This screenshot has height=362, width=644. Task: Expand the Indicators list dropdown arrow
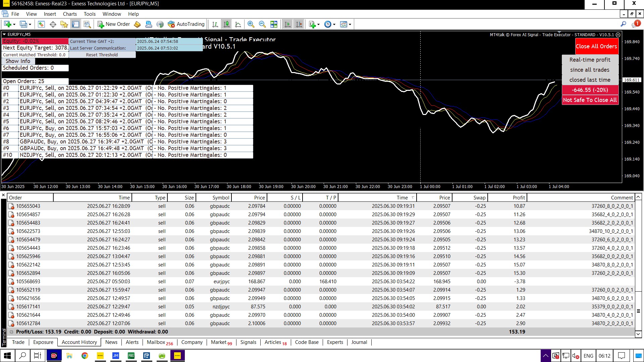coord(318,24)
